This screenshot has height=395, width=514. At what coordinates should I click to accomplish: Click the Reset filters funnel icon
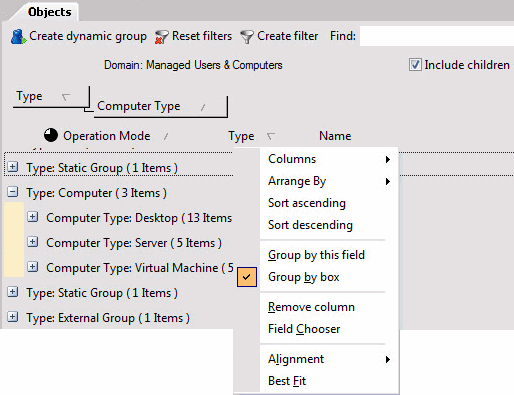pos(162,37)
